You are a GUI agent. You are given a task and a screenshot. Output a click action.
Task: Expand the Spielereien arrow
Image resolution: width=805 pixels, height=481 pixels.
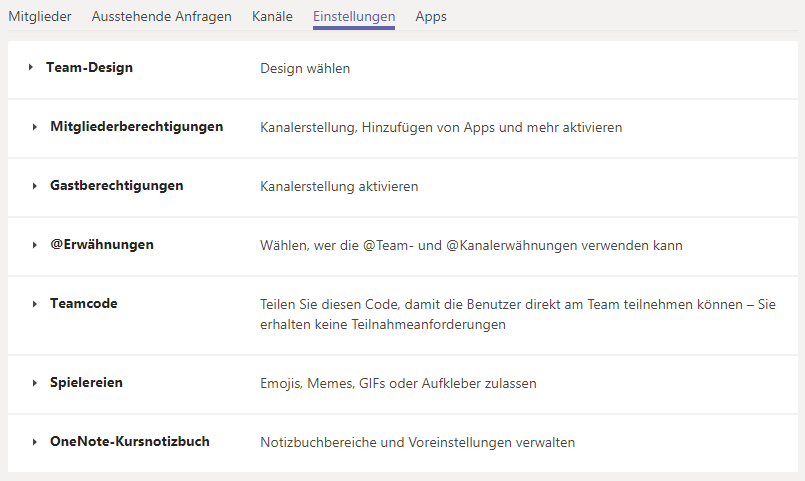click(x=34, y=383)
